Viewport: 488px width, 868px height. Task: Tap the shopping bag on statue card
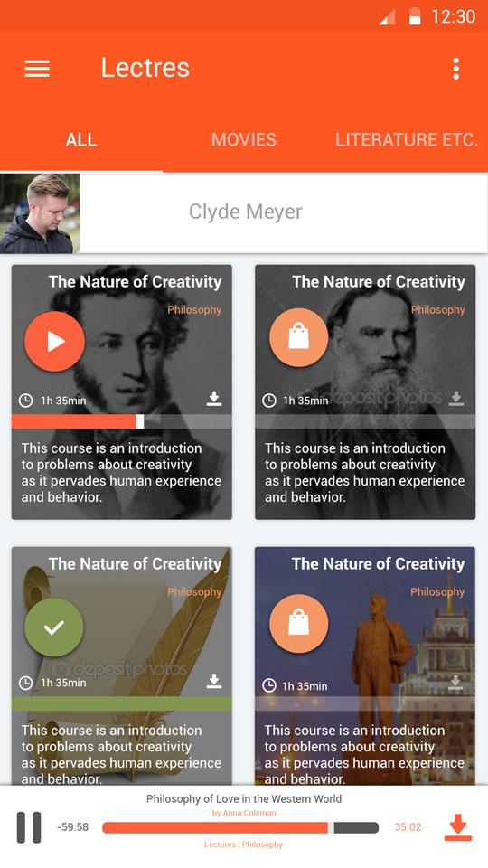[299, 624]
